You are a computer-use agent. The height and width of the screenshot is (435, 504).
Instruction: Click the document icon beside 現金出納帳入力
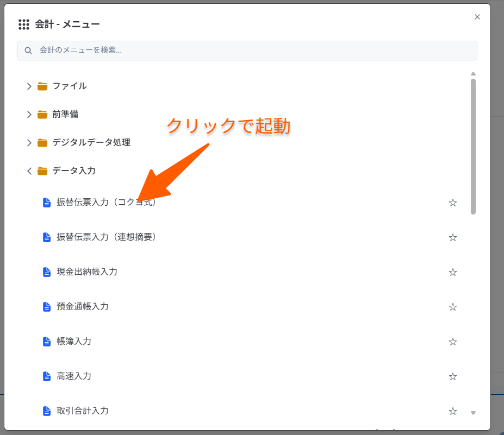coord(46,272)
